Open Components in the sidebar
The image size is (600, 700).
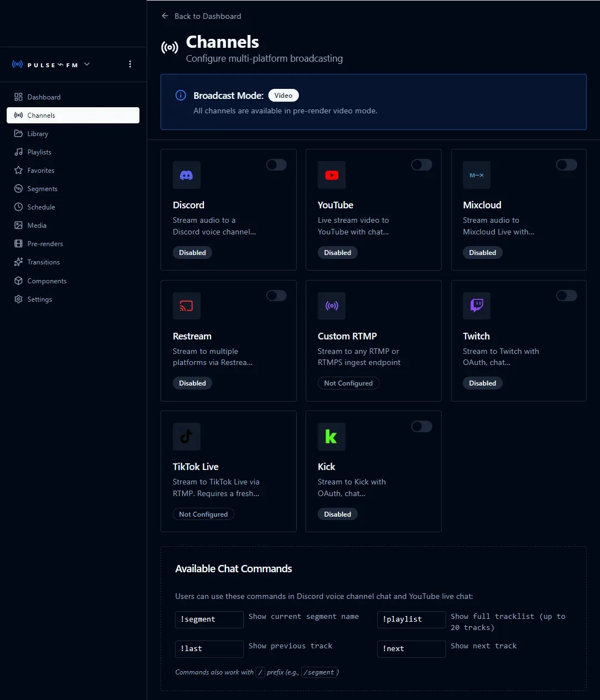click(73, 281)
